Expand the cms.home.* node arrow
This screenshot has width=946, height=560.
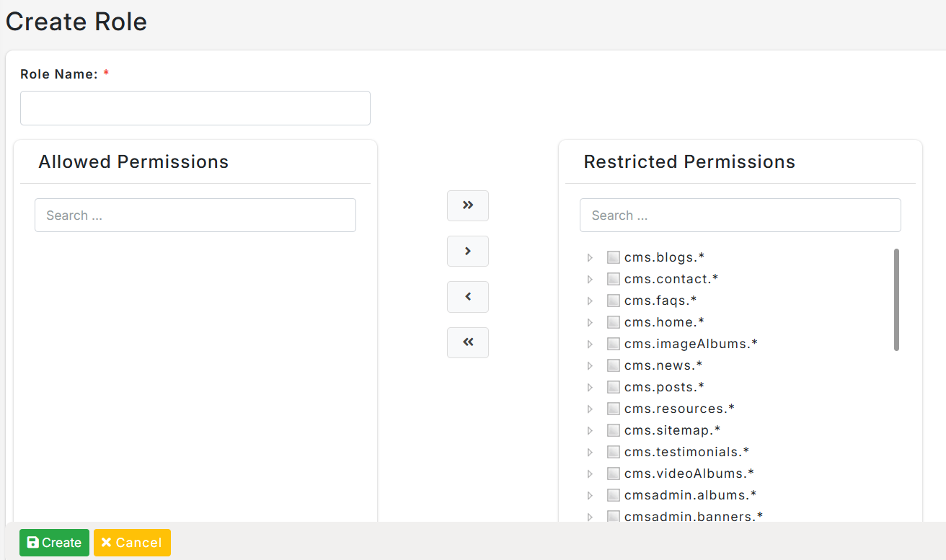click(590, 322)
